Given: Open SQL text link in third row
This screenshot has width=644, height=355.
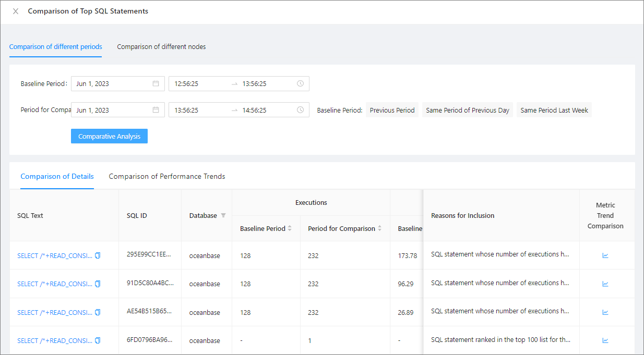Looking at the screenshot, I should pyautogui.click(x=54, y=312).
